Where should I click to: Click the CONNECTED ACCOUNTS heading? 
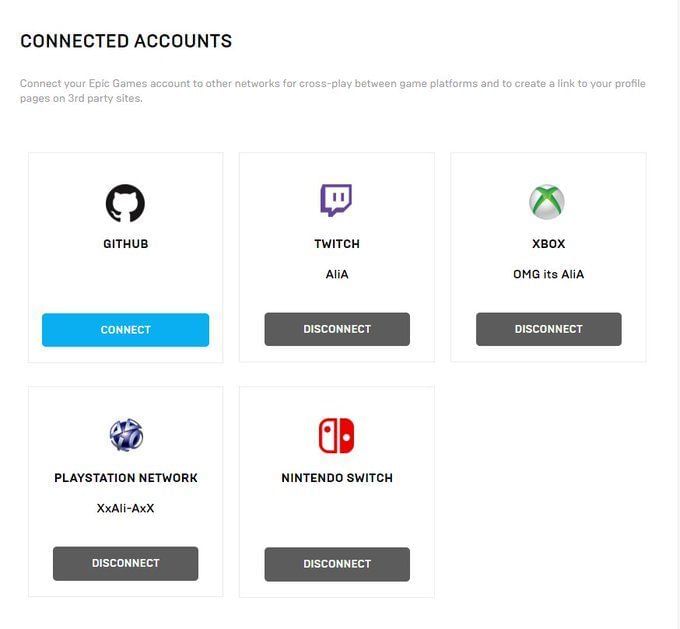tap(126, 42)
